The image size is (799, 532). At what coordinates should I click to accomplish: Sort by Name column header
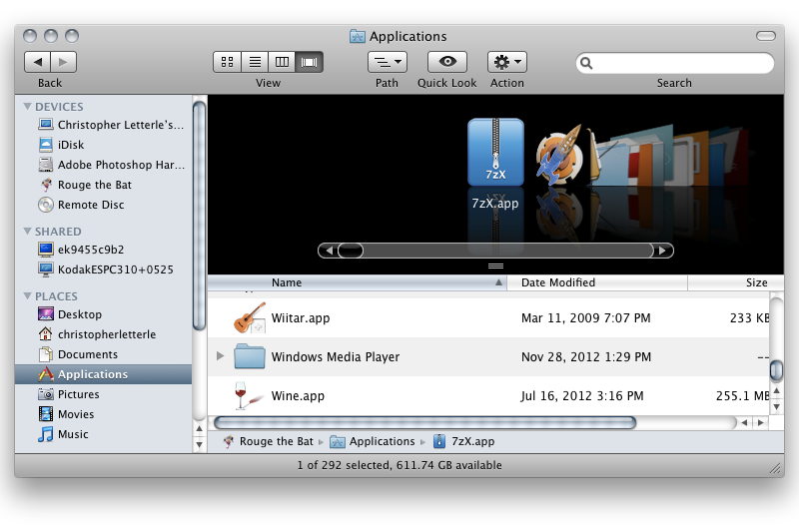[x=358, y=282]
